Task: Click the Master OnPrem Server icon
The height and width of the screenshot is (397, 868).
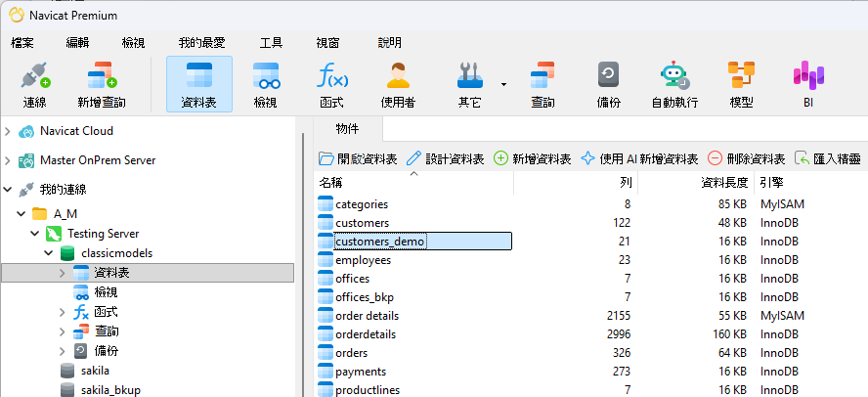Action: click(x=26, y=160)
